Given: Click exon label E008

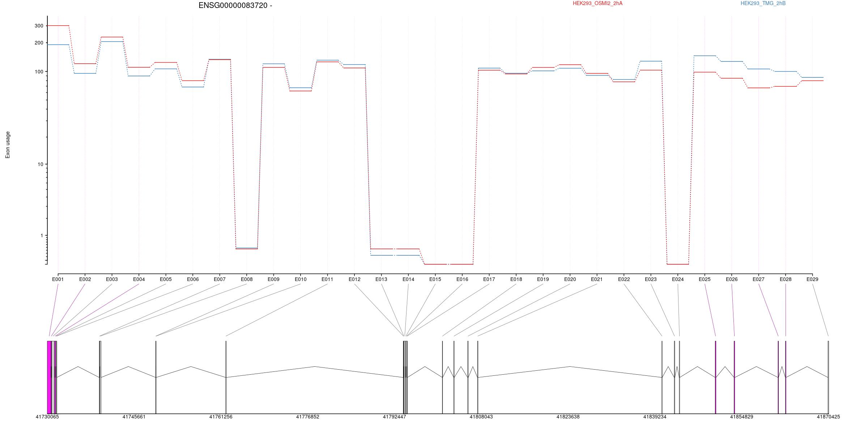Looking at the screenshot, I should point(247,279).
